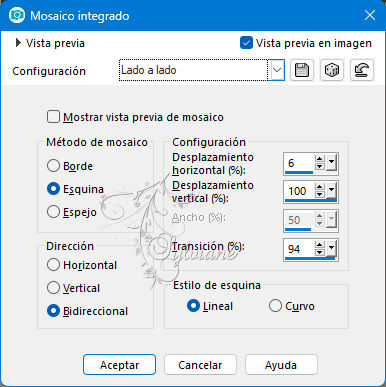Open the Configuración preset dropdown
386x387 pixels.
click(x=277, y=70)
